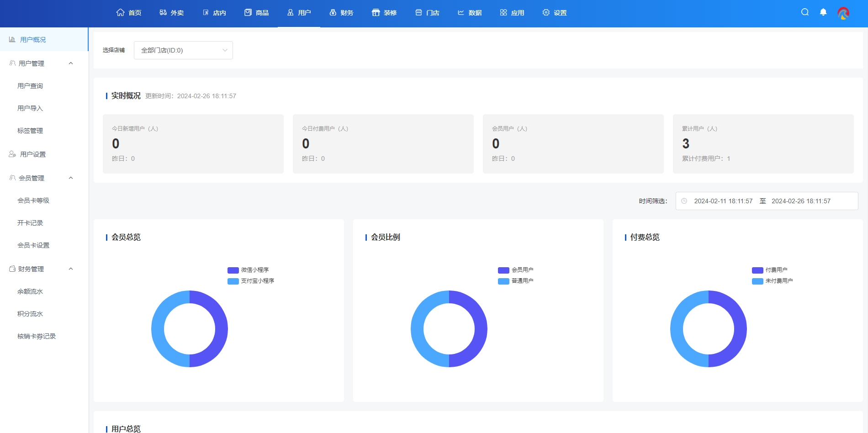Click start date 2024-02-11 18:11:57 field
Viewport: 868px width, 433px height.
pos(723,201)
